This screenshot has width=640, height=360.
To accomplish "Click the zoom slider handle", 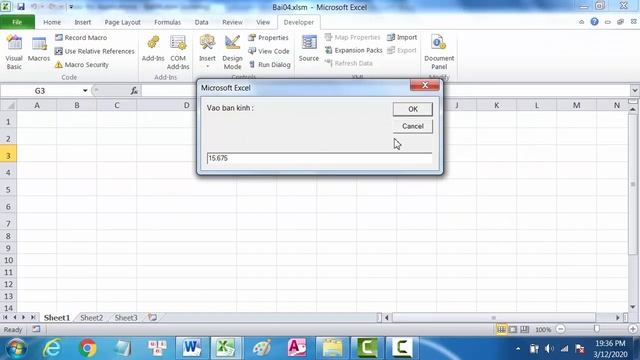I will point(597,329).
